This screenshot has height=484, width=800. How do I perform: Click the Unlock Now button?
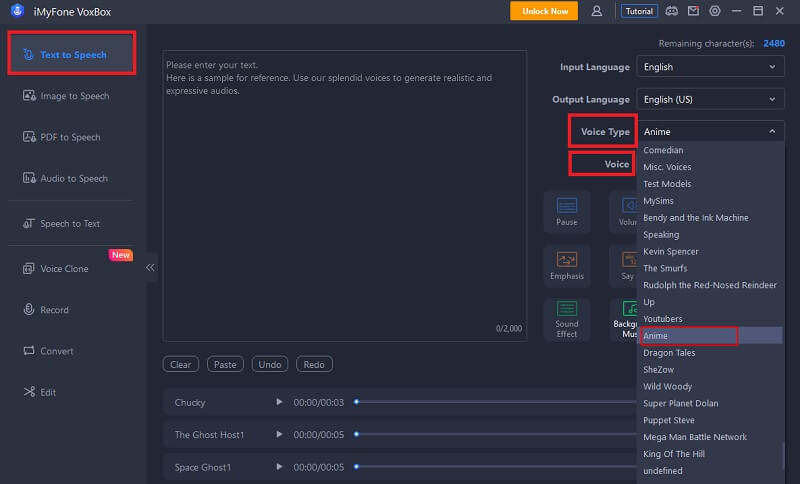tap(544, 11)
